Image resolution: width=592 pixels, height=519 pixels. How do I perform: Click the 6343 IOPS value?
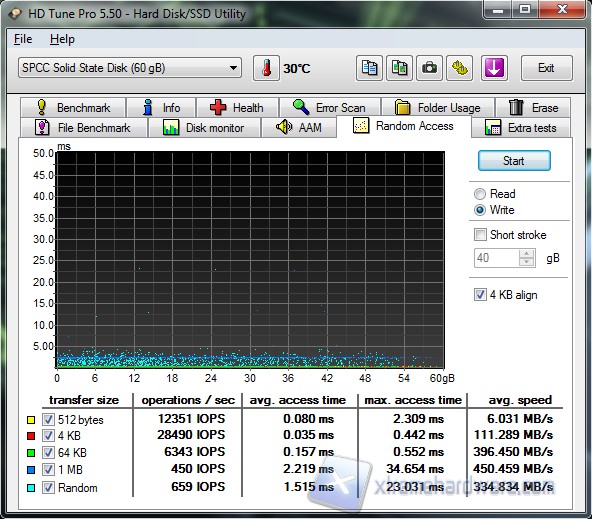[195, 452]
